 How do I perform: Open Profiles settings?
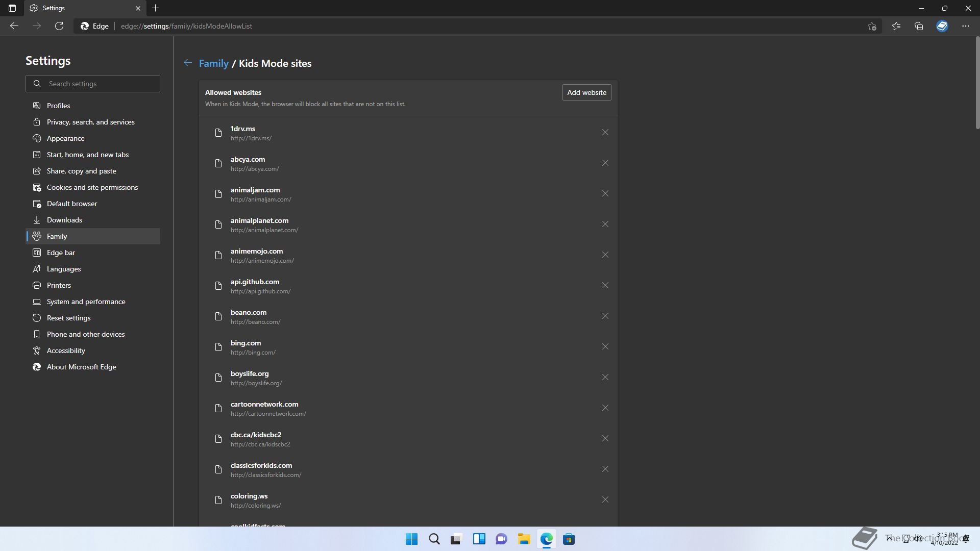click(93, 106)
